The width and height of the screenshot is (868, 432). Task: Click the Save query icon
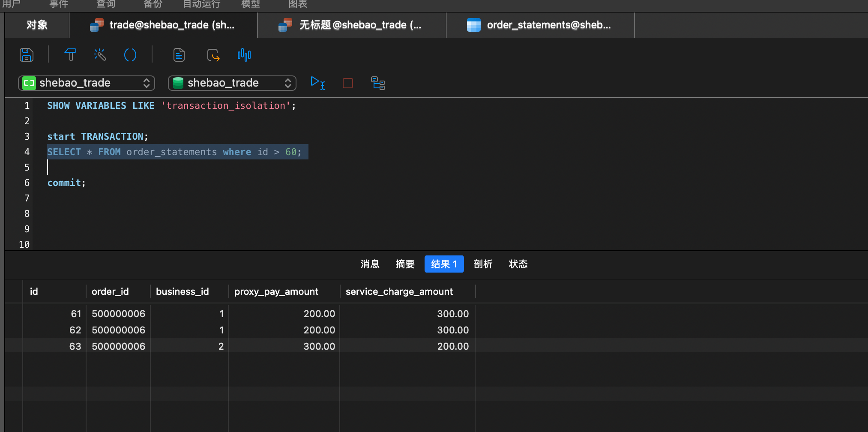tap(27, 55)
